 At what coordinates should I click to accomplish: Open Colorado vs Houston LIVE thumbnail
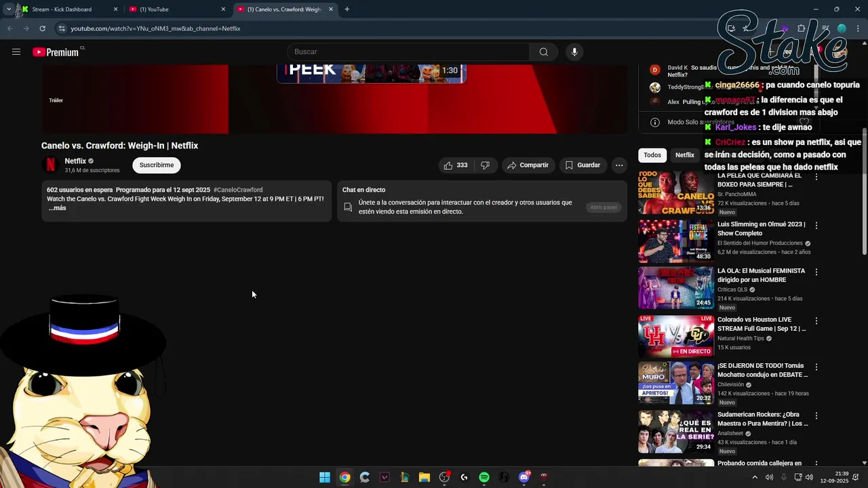point(676,336)
